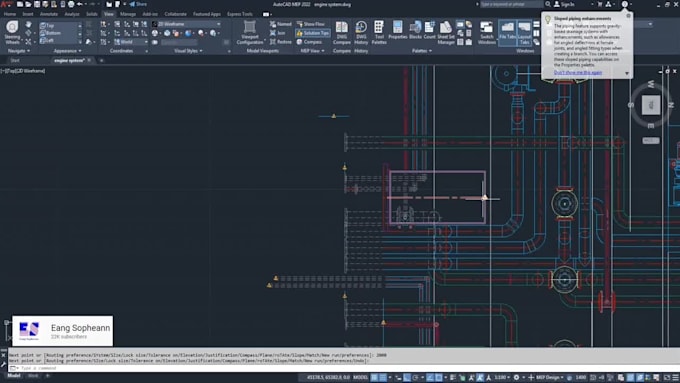Open the World UCS dropdown
The height and width of the screenshot is (383, 680).
131,42
